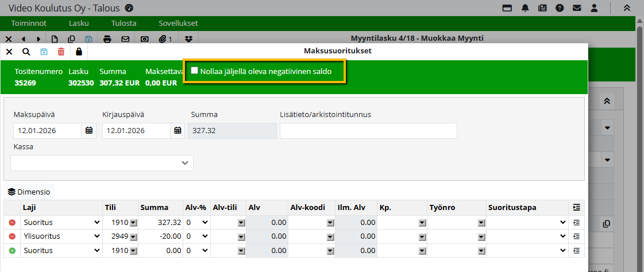Click the search magnifier icon in Maksusuoritukset toolbar
This screenshot has width=644, height=272.
pyautogui.click(x=26, y=52)
